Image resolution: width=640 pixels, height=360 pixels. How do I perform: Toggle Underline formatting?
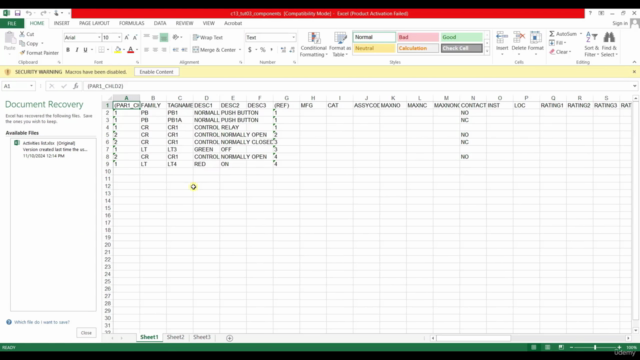pos(85,50)
